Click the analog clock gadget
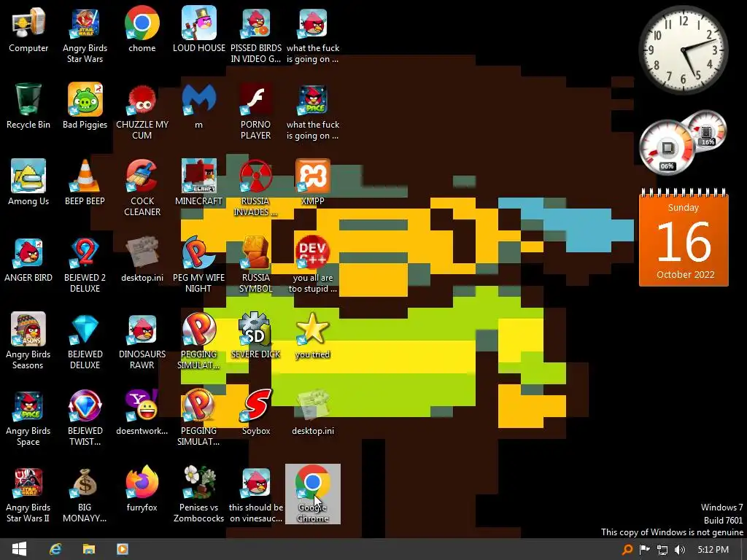Screen dimensions: 747x560 click(x=683, y=50)
